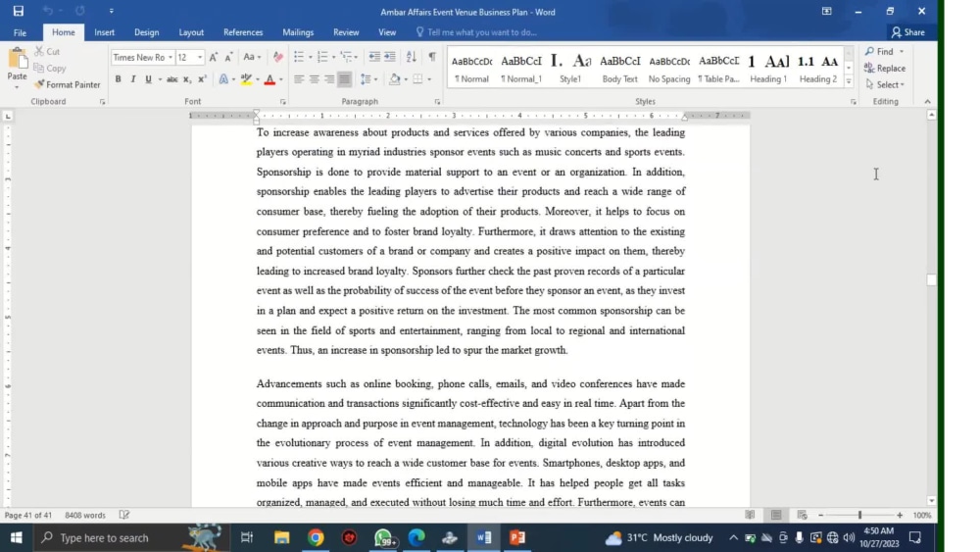Apply the No Spacing style
Screen dimensions: 980x552
click(669, 69)
